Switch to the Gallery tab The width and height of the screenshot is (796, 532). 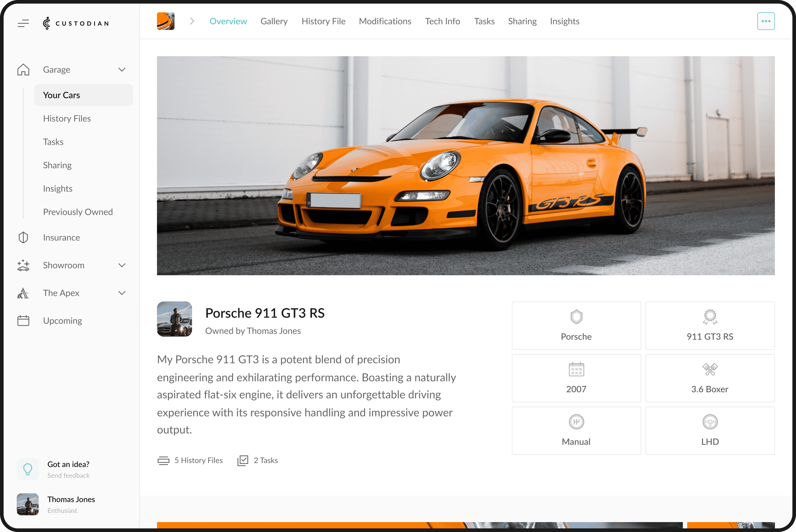coord(274,21)
